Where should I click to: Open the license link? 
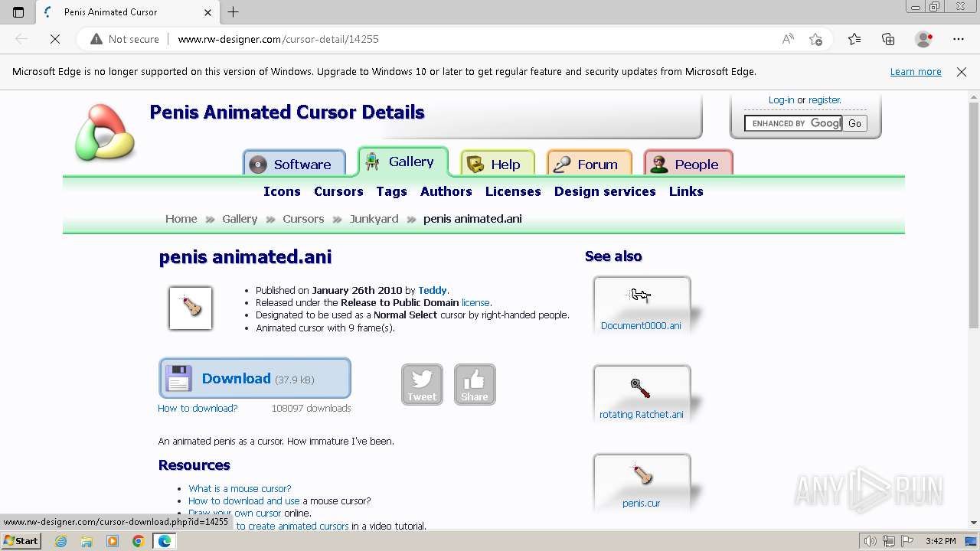click(x=475, y=303)
